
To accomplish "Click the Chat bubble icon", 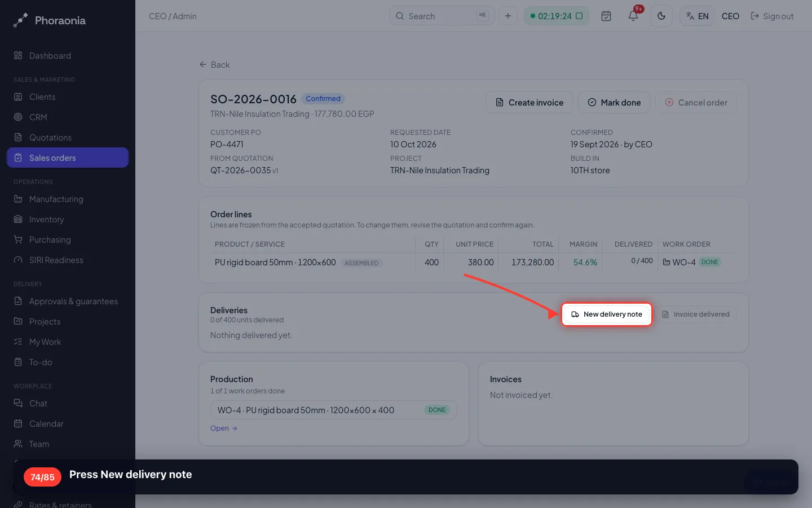I will point(18,404).
